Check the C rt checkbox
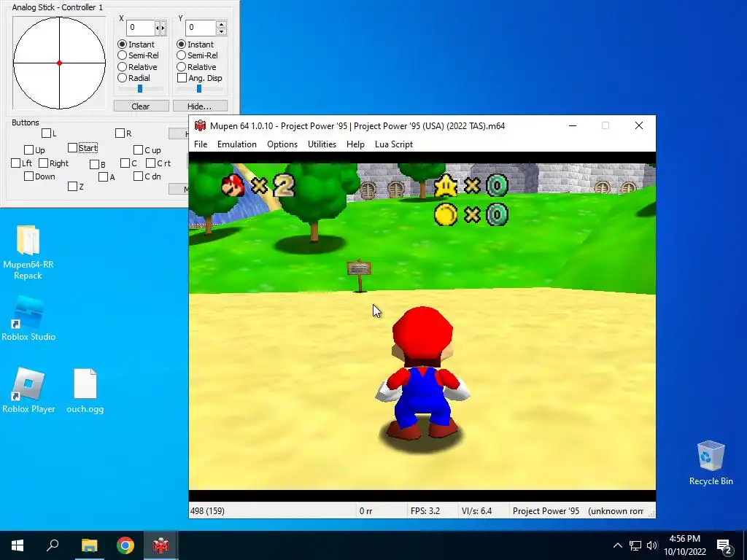 [150, 163]
